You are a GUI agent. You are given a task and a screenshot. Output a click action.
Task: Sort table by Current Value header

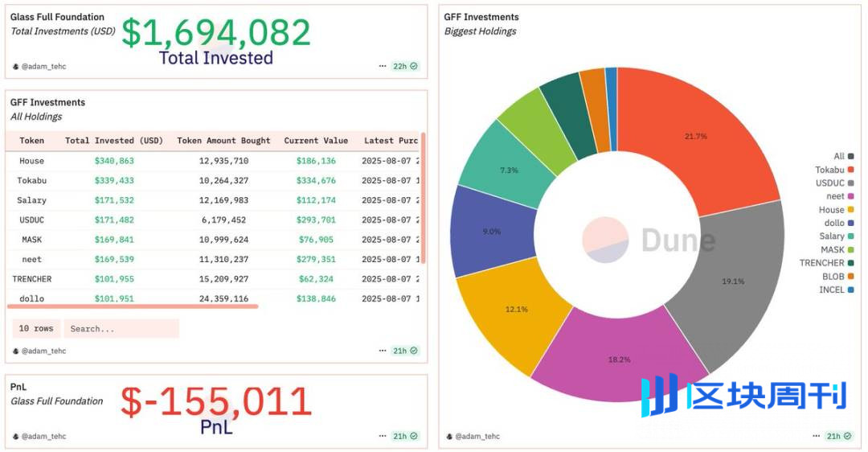[316, 141]
